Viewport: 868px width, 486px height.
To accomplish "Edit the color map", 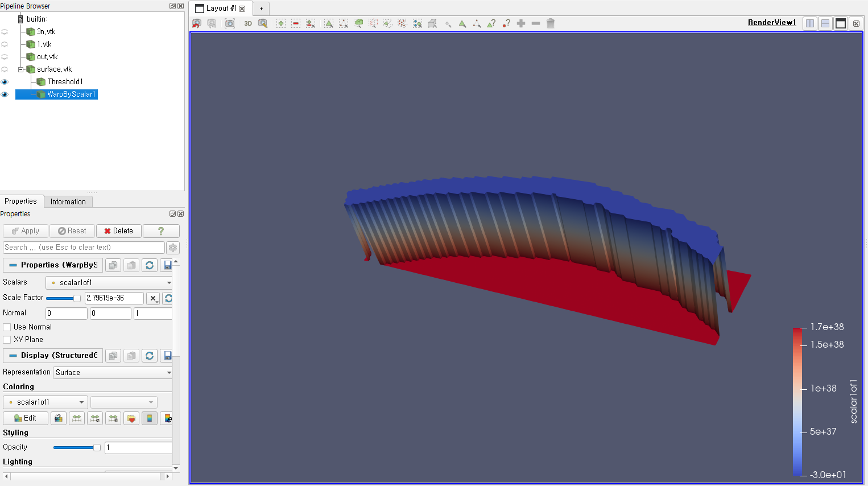I will (26, 418).
